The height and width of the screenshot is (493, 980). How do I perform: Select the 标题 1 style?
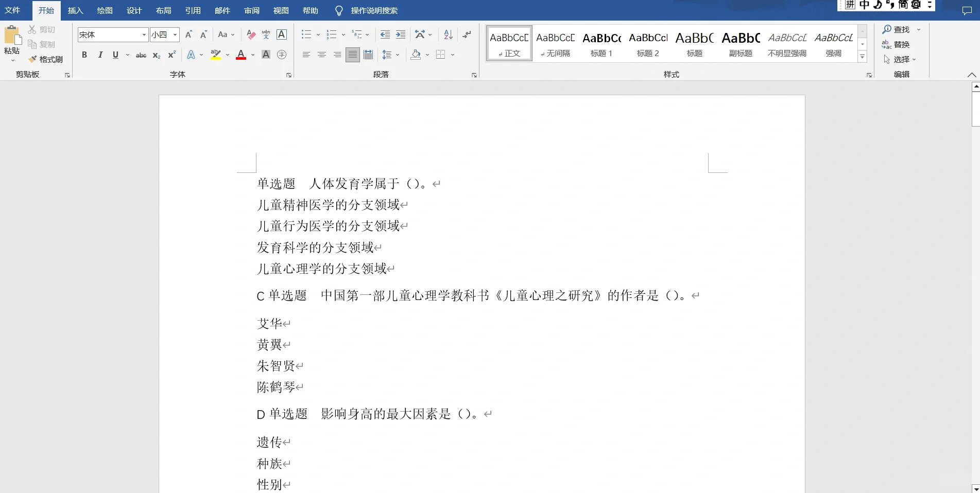(x=601, y=44)
